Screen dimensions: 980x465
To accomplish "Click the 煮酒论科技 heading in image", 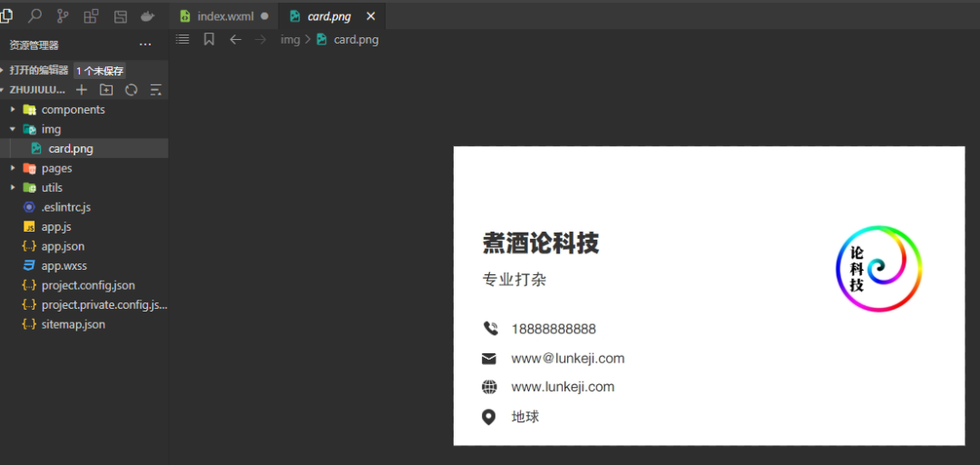I will pos(541,242).
